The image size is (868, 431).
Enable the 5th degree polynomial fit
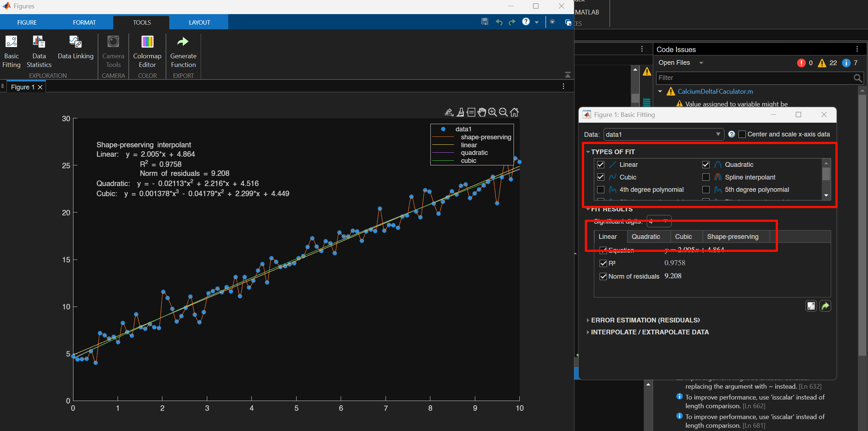pyautogui.click(x=706, y=190)
